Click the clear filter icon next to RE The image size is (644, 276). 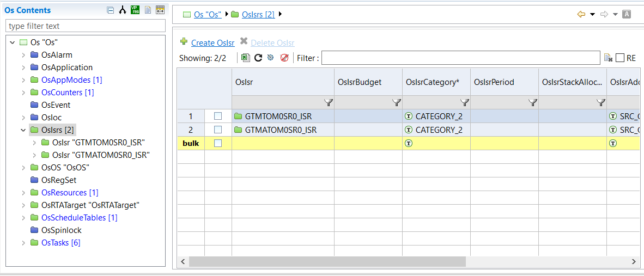coord(608,58)
